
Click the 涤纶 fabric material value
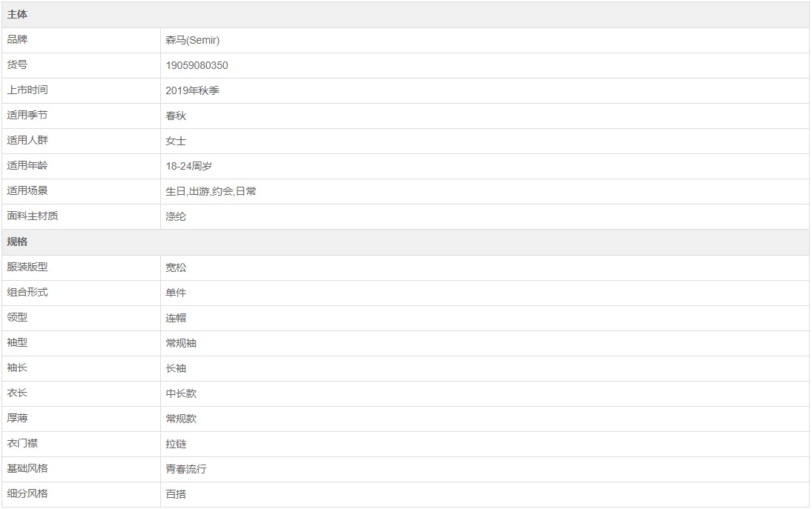pyautogui.click(x=176, y=217)
